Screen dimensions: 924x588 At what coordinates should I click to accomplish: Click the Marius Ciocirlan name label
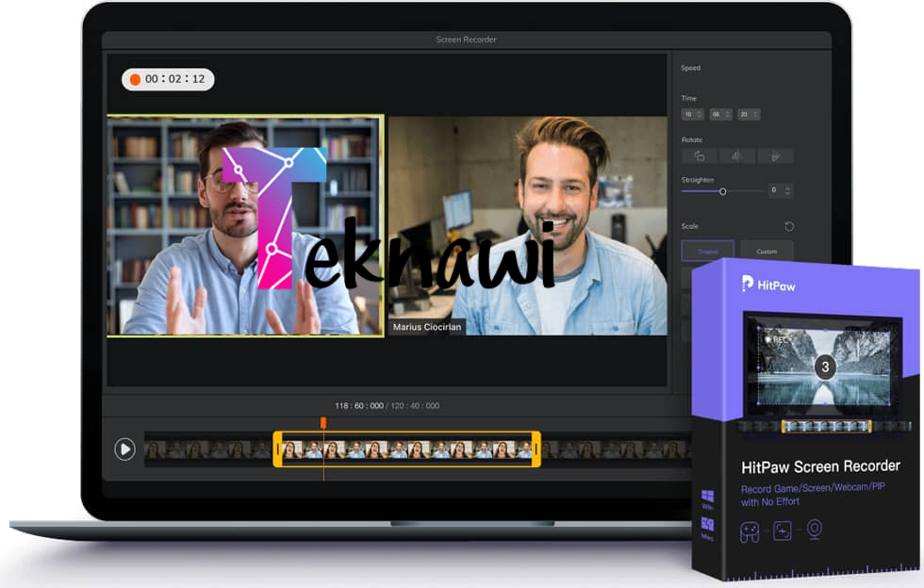(x=427, y=327)
